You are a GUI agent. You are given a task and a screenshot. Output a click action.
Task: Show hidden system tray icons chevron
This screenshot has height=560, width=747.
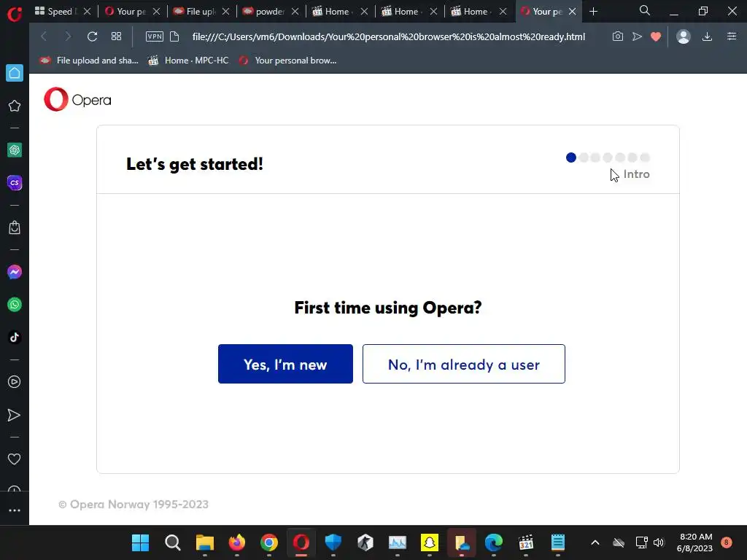pos(595,542)
